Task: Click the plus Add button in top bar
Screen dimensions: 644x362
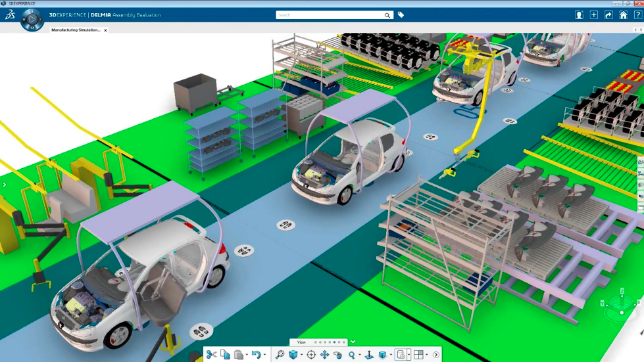Action: pos(594,15)
